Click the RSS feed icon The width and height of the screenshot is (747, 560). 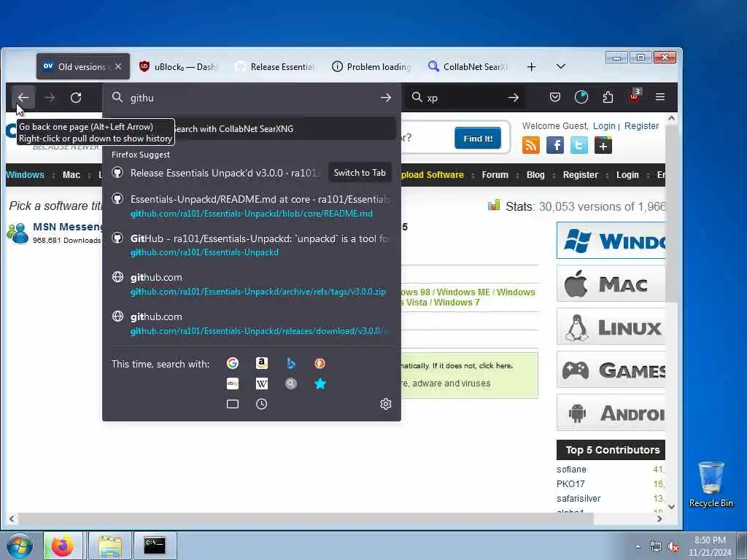(531, 145)
